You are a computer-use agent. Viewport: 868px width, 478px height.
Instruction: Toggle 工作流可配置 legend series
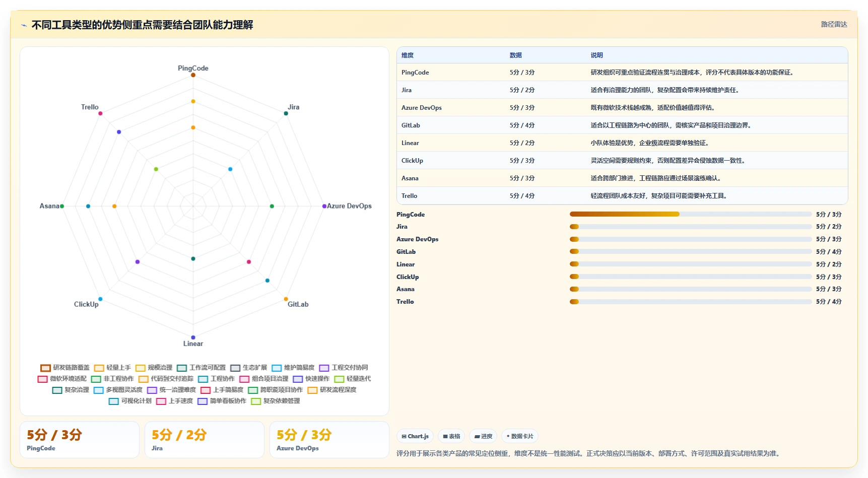pos(202,368)
